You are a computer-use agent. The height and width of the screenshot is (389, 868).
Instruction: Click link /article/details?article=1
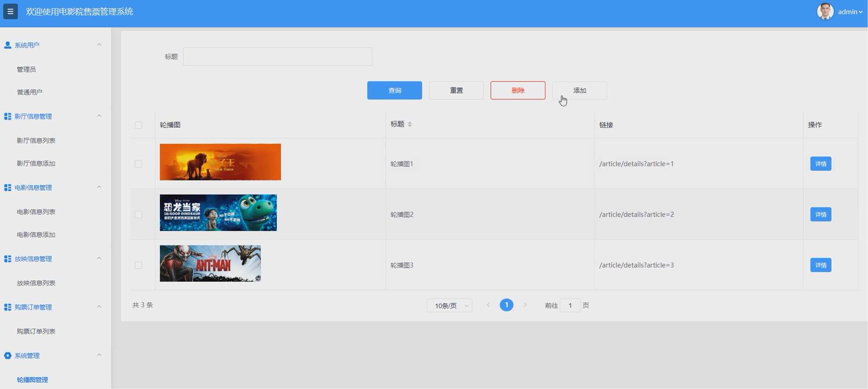click(636, 164)
